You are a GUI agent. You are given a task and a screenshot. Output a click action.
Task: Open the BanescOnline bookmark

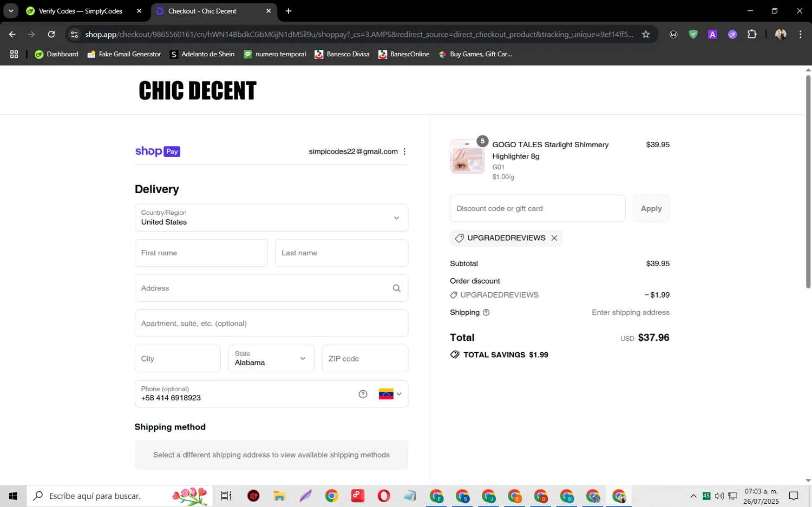coord(404,54)
